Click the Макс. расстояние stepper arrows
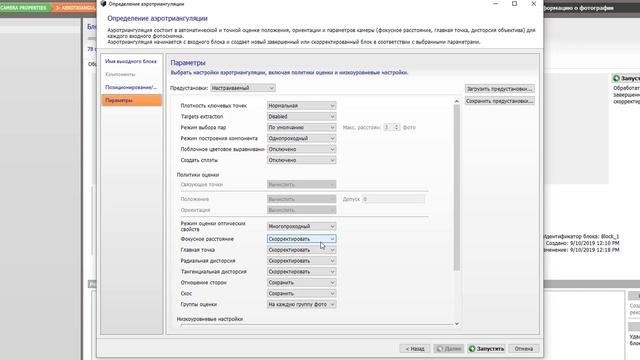The width and height of the screenshot is (640, 360). [396, 127]
